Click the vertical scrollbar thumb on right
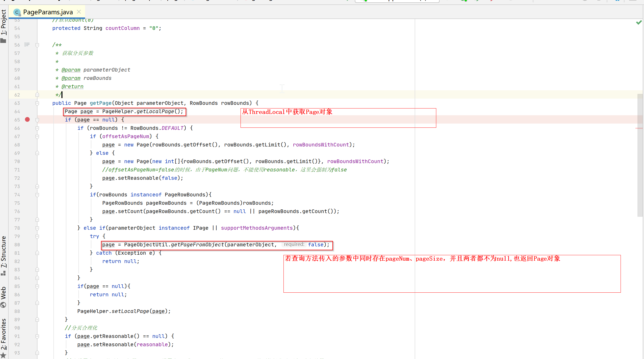The image size is (644, 359). pyautogui.click(x=640, y=155)
